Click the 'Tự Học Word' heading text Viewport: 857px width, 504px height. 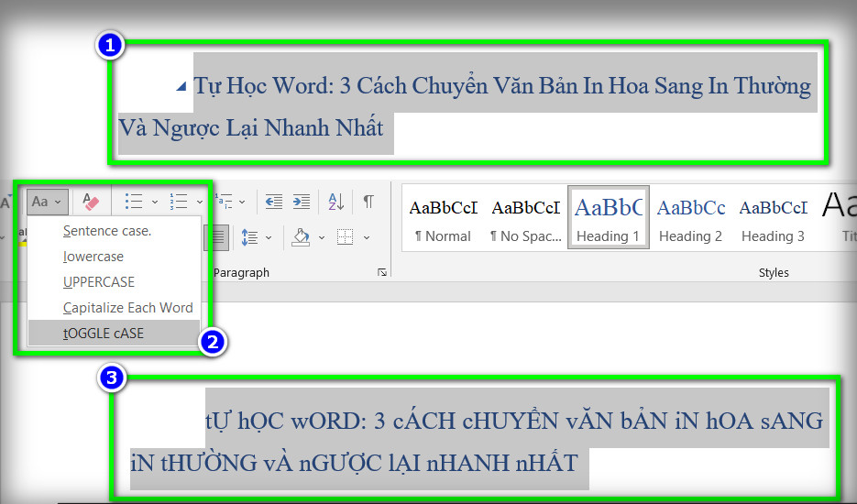coord(502,86)
